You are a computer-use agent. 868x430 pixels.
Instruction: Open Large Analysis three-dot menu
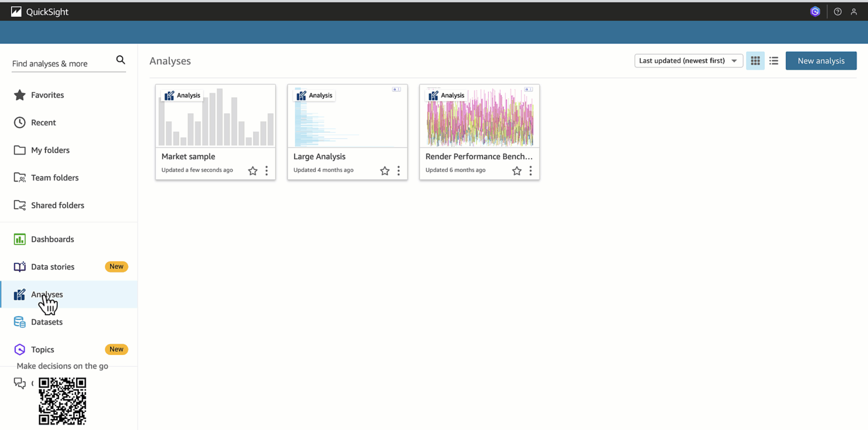(x=398, y=171)
